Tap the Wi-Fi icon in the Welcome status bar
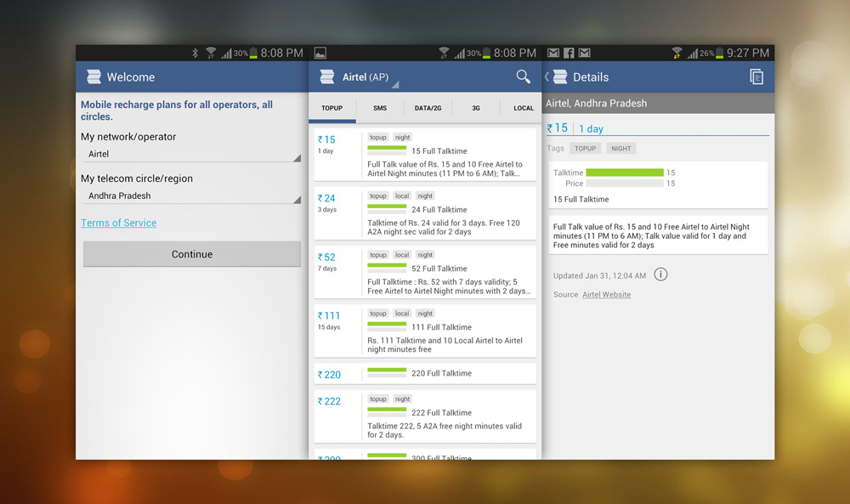Viewport: 850px width, 504px height. pos(211,53)
